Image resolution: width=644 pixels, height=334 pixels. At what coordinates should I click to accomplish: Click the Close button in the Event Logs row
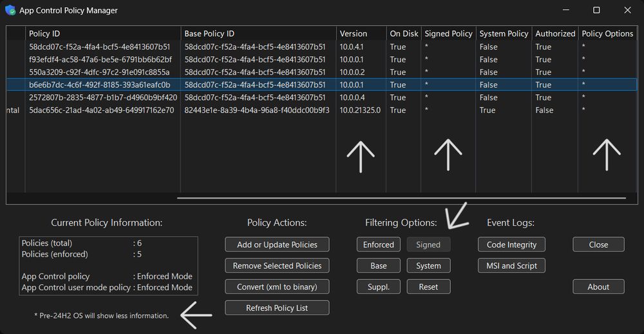coord(598,244)
